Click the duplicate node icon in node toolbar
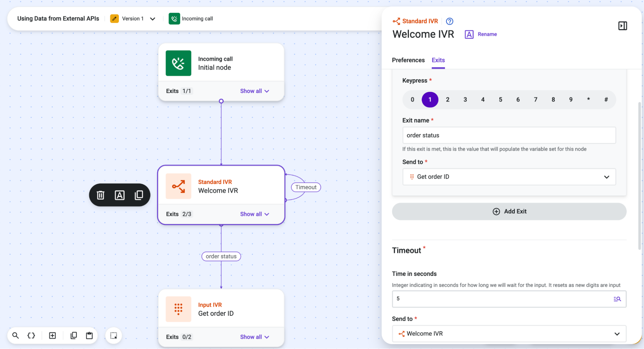The image size is (644, 349). click(x=139, y=195)
